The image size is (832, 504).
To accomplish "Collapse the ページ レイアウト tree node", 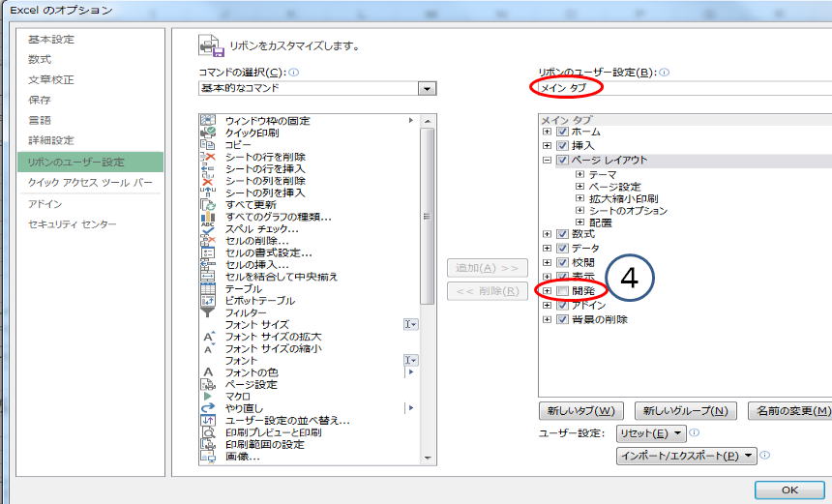I will tap(547, 161).
